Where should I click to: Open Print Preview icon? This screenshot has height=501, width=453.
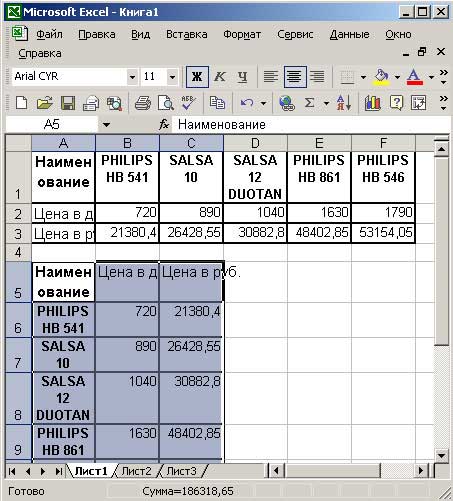tap(166, 103)
